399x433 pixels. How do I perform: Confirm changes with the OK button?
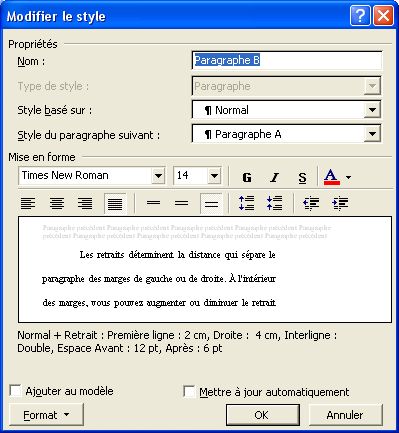click(262, 415)
